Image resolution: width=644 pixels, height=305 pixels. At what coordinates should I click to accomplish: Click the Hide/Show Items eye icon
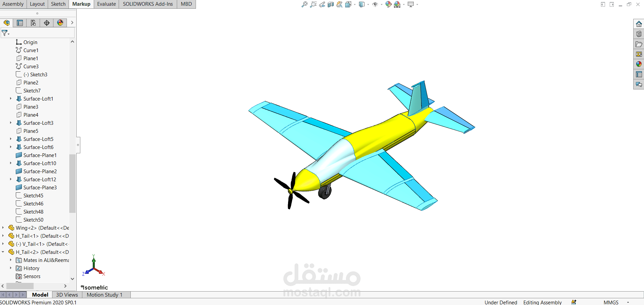pyautogui.click(x=375, y=4)
